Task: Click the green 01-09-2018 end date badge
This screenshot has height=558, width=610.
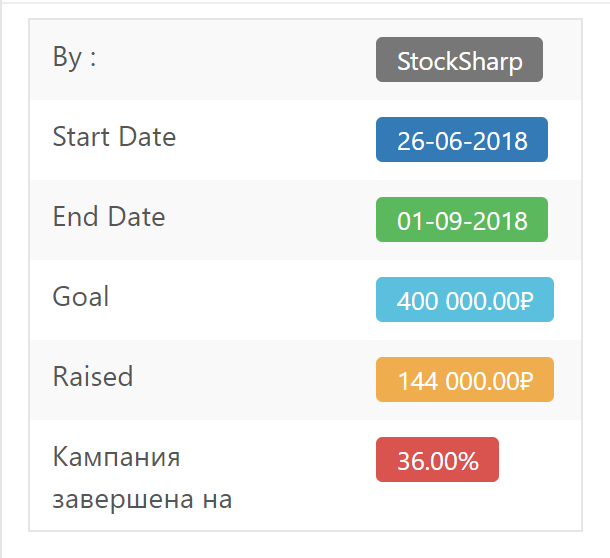Action: click(462, 220)
